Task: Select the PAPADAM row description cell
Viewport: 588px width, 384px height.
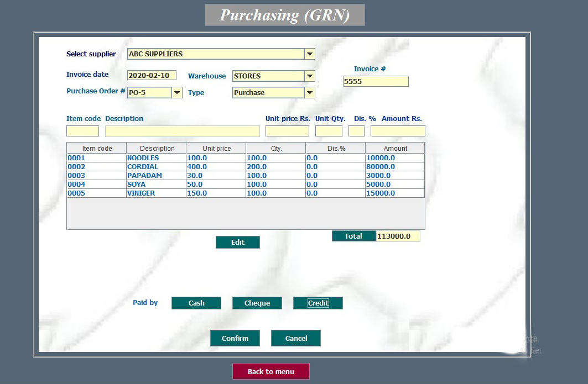Action: (x=157, y=176)
